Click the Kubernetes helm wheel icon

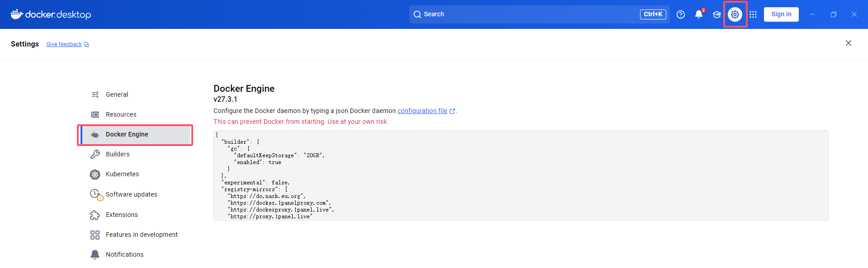click(x=95, y=174)
